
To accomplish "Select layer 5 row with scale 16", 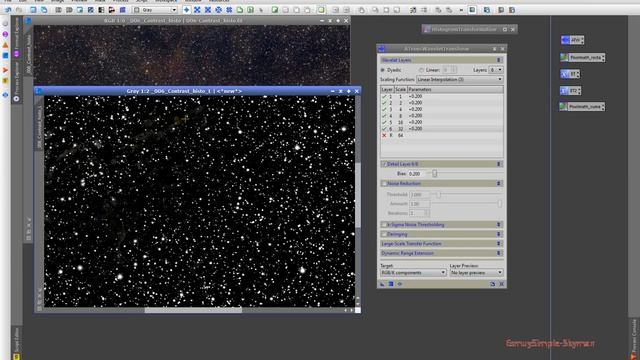I will 442,122.
